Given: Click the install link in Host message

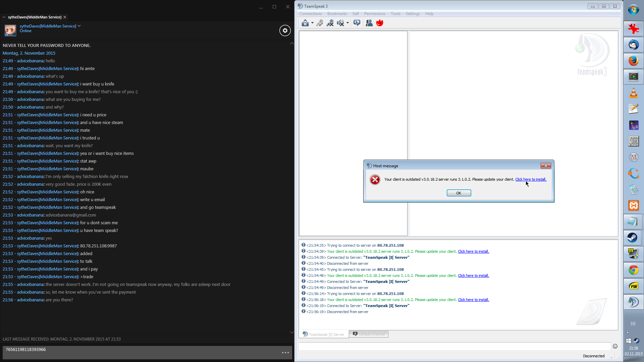Looking at the screenshot, I should point(531,179).
